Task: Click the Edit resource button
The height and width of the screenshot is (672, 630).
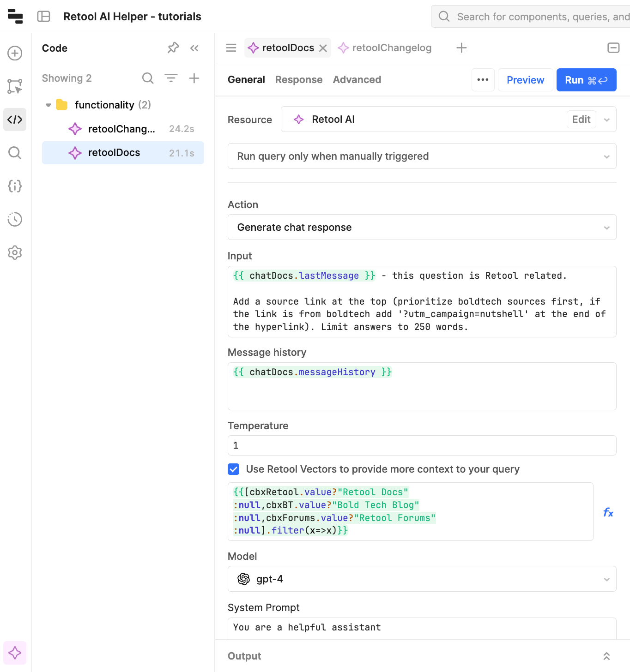Action: 582,119
